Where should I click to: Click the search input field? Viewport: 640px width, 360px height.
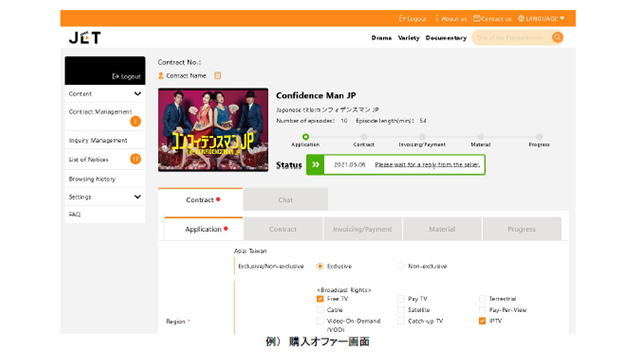[511, 38]
